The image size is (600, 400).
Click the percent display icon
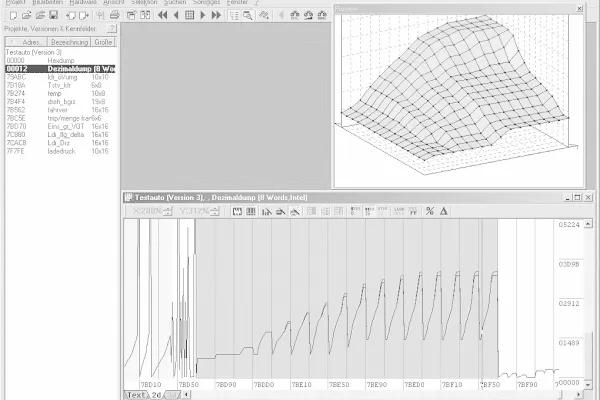(430, 211)
